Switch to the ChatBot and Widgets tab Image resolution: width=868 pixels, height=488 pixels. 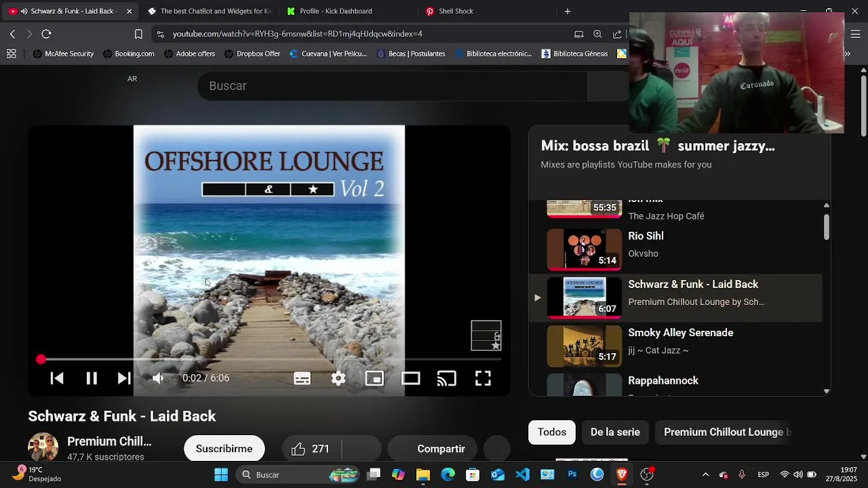pyautogui.click(x=210, y=11)
